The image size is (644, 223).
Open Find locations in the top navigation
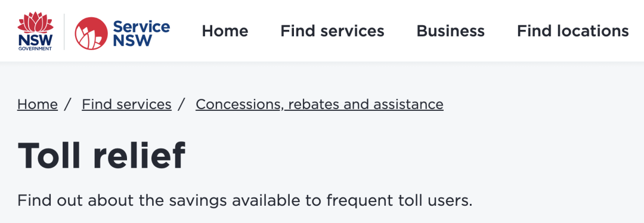[x=573, y=31]
